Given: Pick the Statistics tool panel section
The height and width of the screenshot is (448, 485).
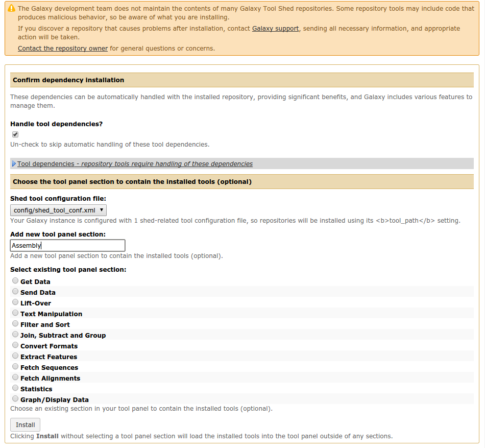Looking at the screenshot, I should (x=15, y=388).
